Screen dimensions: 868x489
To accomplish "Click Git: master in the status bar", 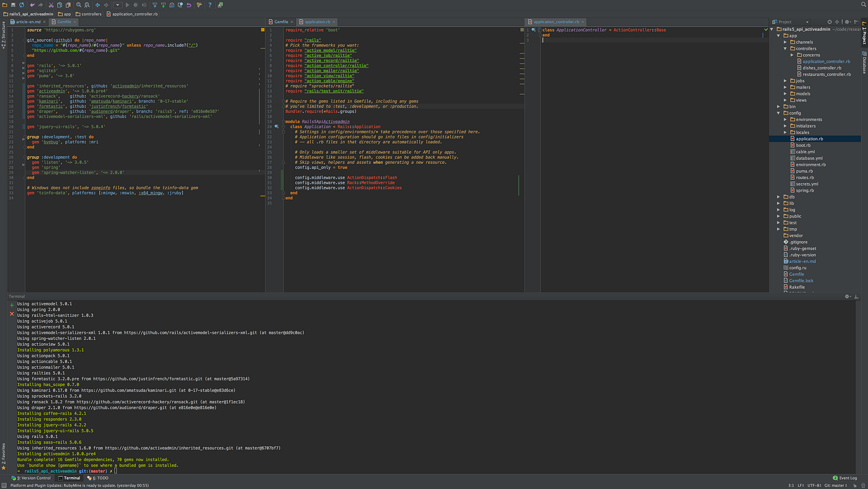I will tap(836, 485).
